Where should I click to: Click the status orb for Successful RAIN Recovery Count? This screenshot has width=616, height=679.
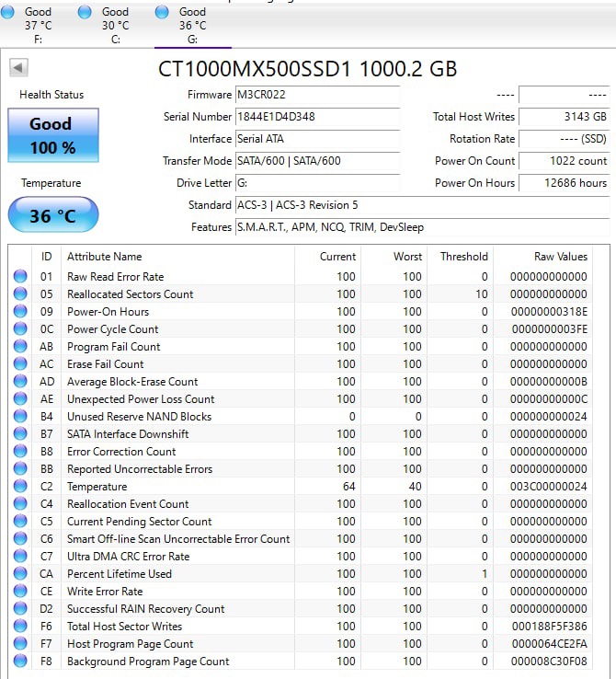pyautogui.click(x=20, y=608)
